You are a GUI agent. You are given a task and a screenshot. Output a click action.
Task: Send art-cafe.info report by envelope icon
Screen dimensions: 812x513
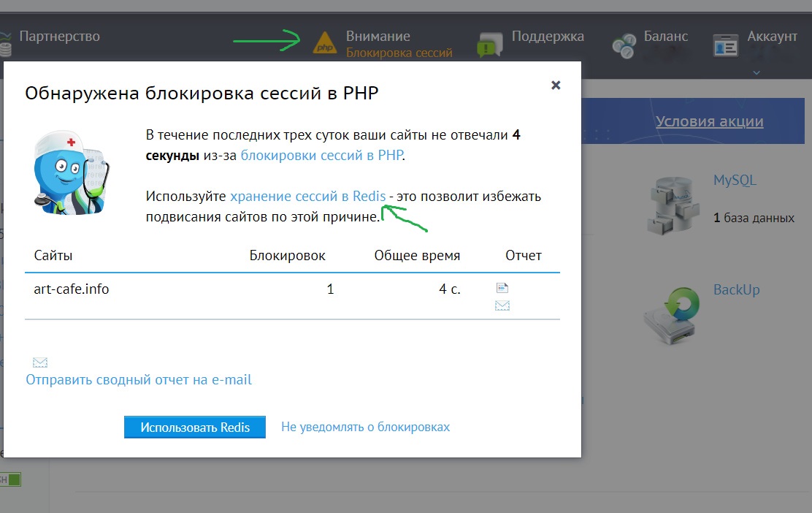coord(502,305)
